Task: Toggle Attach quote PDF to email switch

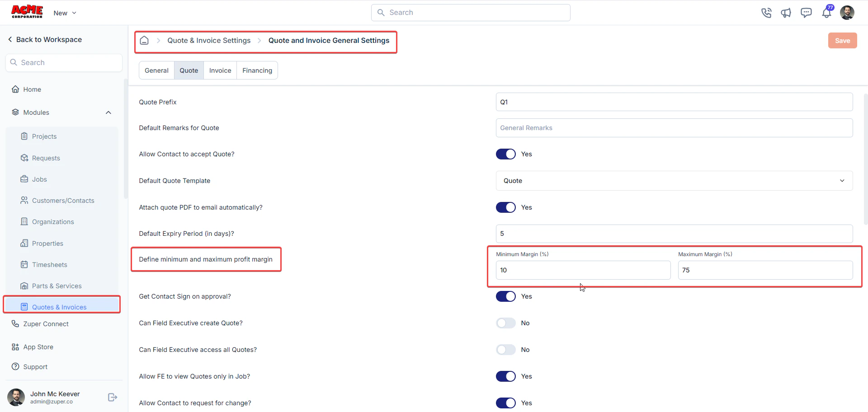Action: [x=505, y=207]
